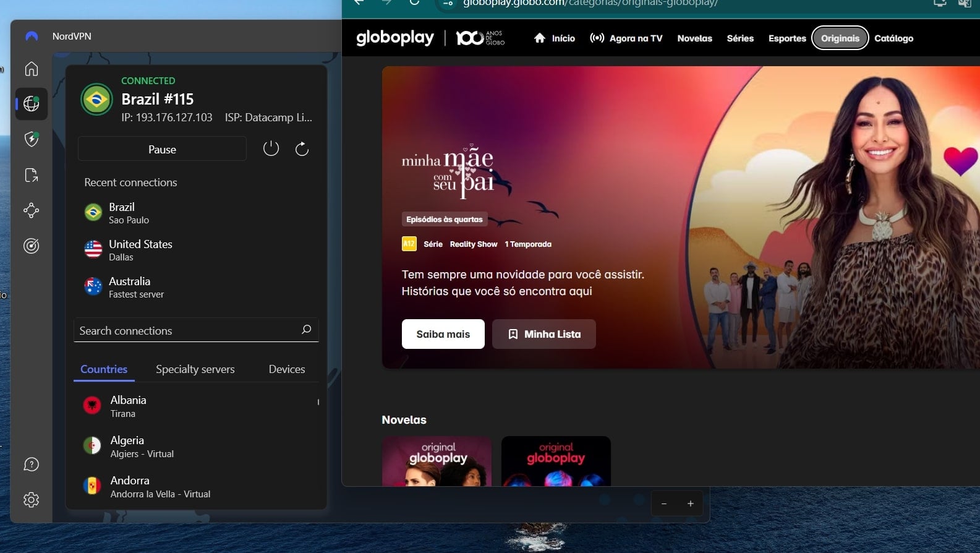This screenshot has width=980, height=553.
Task: Click the Minha Mãe com seu Pai title
Action: 449,171
